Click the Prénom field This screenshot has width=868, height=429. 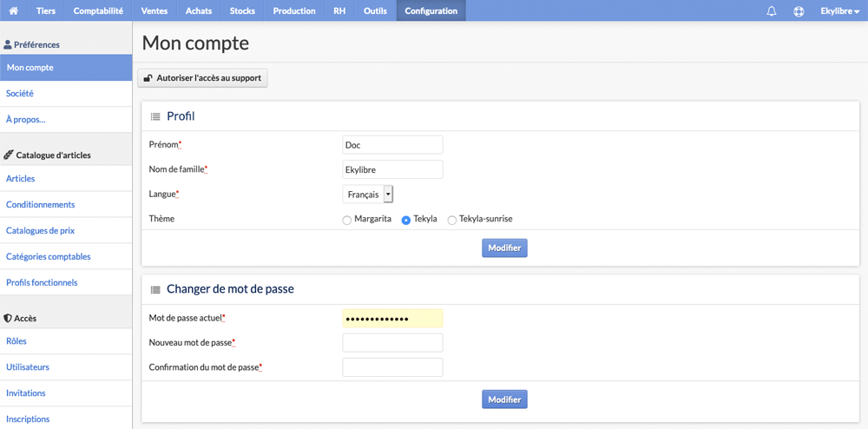tap(392, 145)
